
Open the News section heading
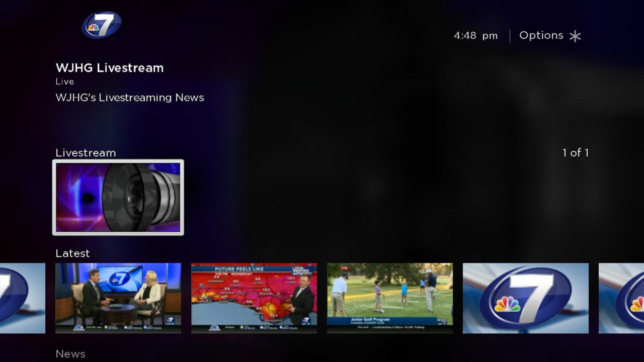click(x=70, y=353)
